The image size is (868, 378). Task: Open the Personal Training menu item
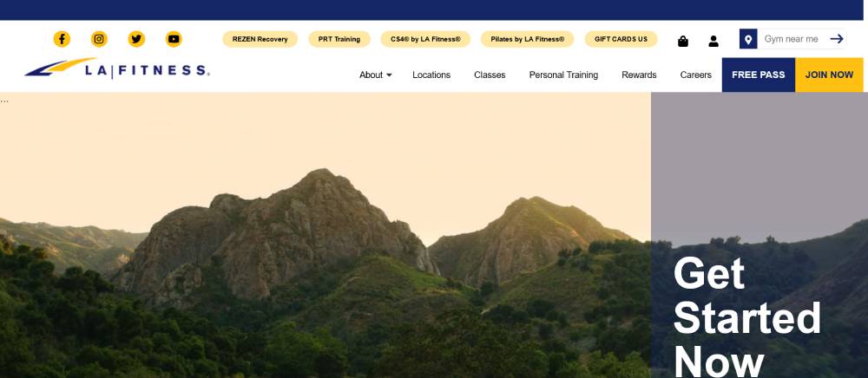563,75
